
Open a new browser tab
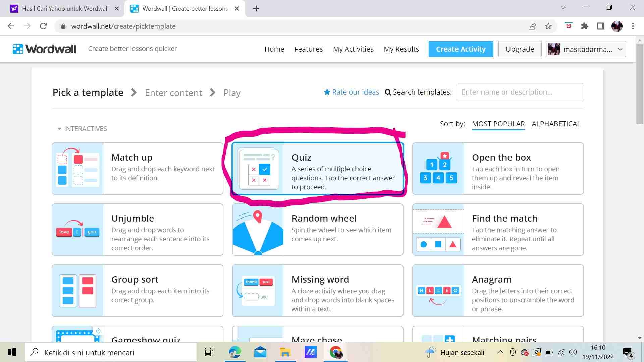click(x=256, y=9)
